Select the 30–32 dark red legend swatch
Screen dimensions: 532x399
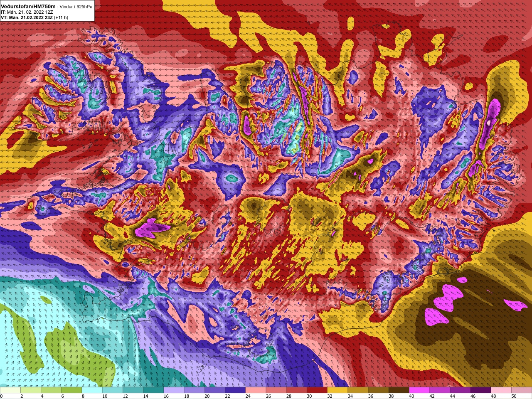(x=317, y=390)
